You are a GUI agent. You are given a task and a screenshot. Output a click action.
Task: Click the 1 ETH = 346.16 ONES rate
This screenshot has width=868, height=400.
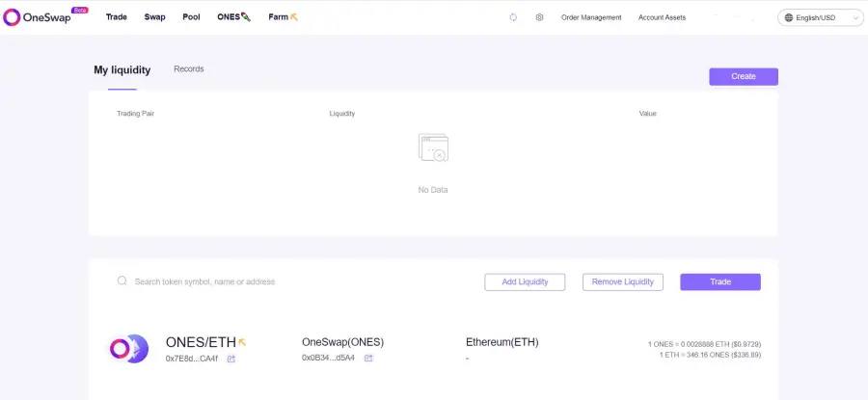point(710,355)
